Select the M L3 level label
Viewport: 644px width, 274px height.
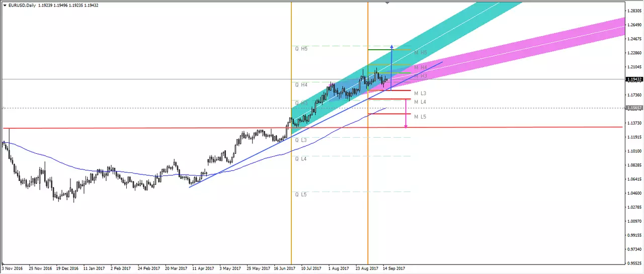tap(420, 94)
